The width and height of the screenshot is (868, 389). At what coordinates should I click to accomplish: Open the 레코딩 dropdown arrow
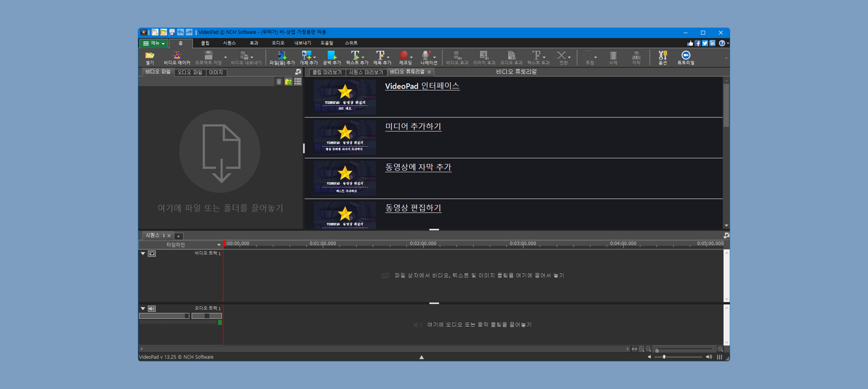pos(411,57)
